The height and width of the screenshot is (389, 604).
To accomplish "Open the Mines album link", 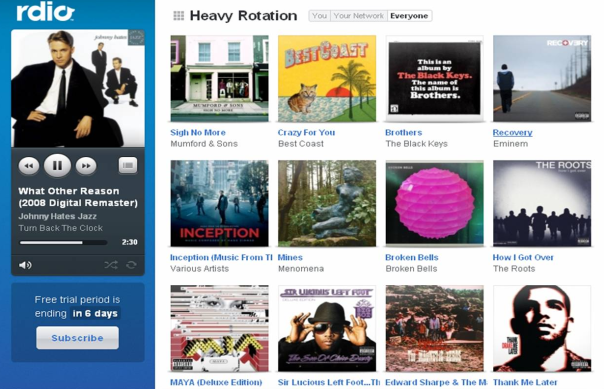I will tap(290, 257).
